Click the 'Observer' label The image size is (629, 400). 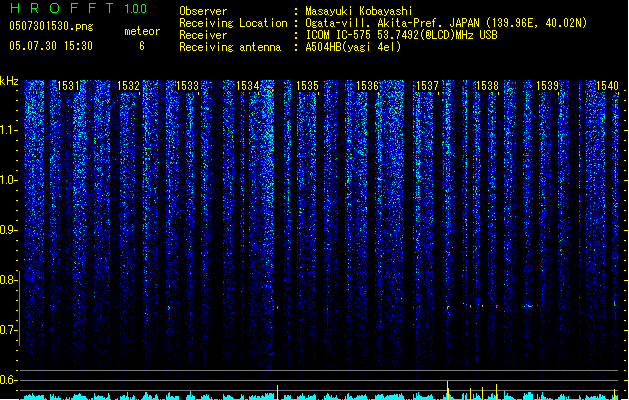tap(203, 11)
